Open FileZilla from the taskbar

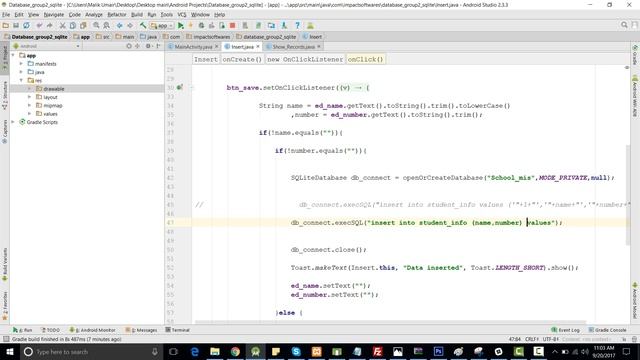(x=378, y=351)
